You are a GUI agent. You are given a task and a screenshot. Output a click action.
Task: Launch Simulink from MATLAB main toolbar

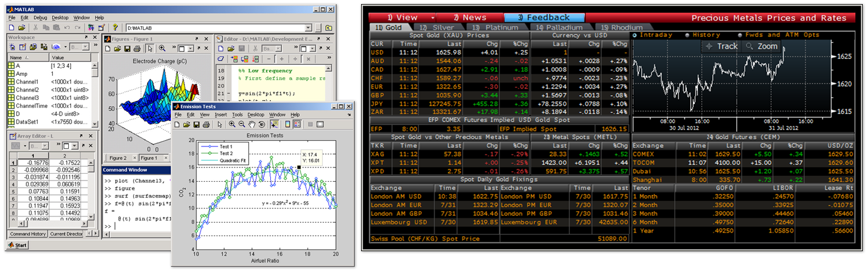(x=91, y=27)
